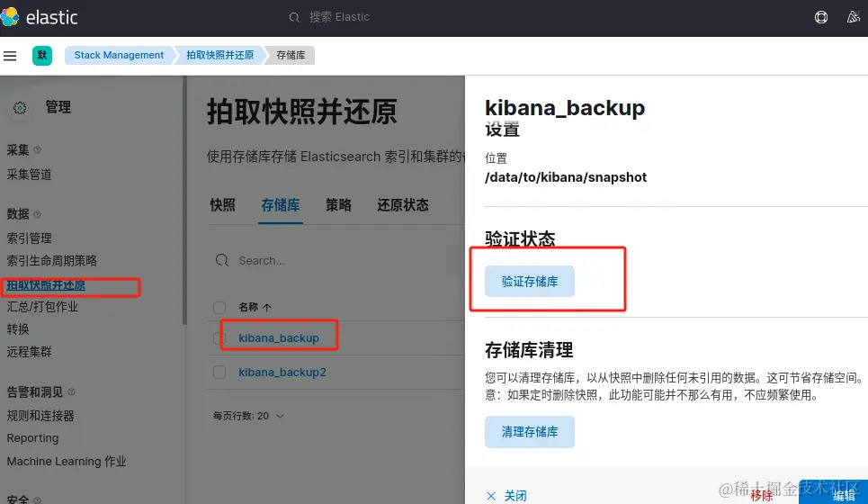
Task: Click the X close icon in flyout
Action: [x=491, y=496]
